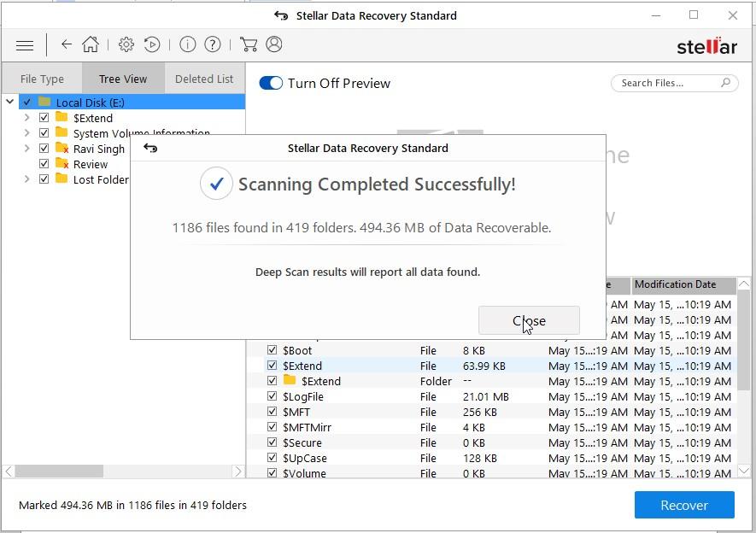756x533 pixels.
Task: Click the blue Recover button
Action: [684, 505]
